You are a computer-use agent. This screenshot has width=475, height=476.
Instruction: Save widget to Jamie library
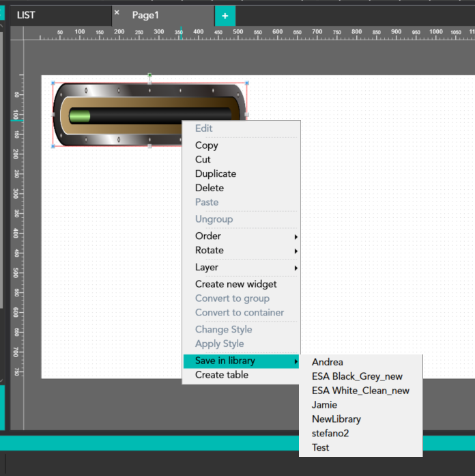[324, 405]
